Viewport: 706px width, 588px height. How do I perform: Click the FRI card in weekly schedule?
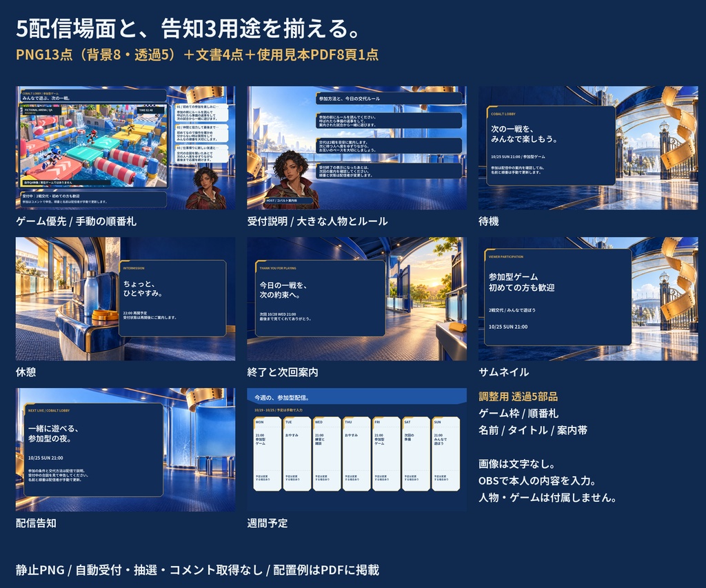[386, 454]
